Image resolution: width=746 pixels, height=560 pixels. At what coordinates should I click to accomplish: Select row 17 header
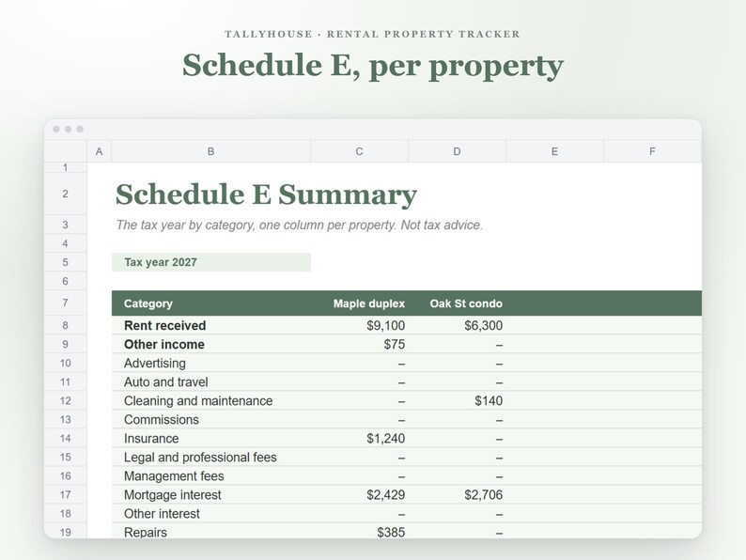[x=65, y=495]
